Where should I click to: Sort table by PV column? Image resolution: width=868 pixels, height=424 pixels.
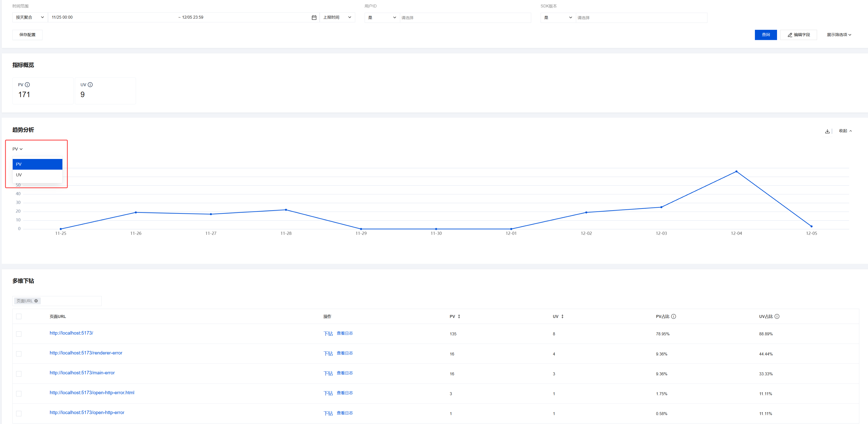point(459,316)
